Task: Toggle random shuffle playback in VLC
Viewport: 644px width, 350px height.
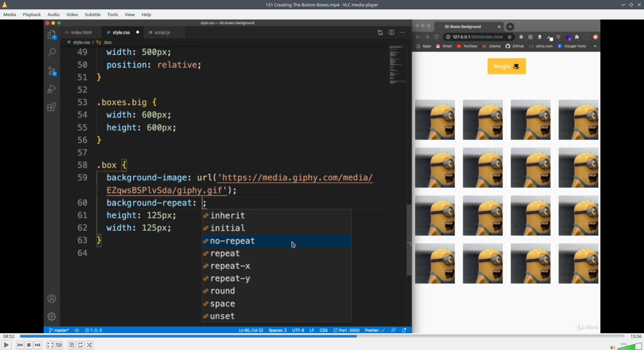Action: 89,345
